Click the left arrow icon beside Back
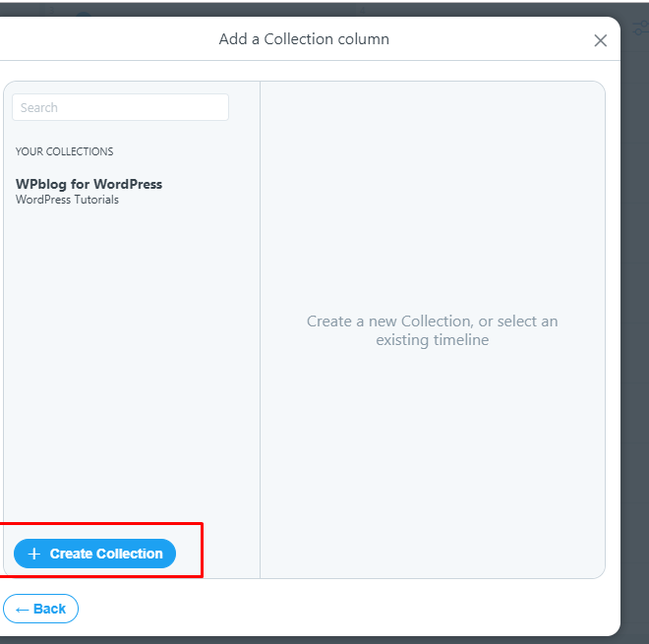The image size is (649, 644). pyautogui.click(x=22, y=610)
